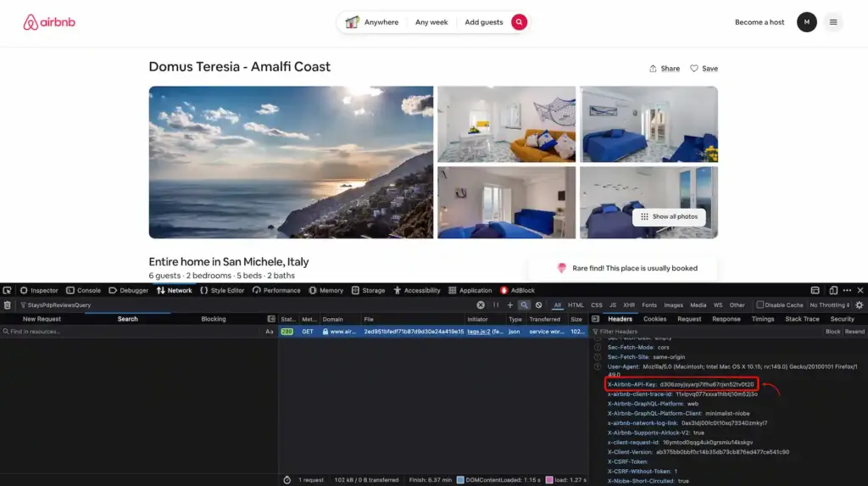Click the large coastal sunset photo
868x486 pixels.
pyautogui.click(x=292, y=162)
